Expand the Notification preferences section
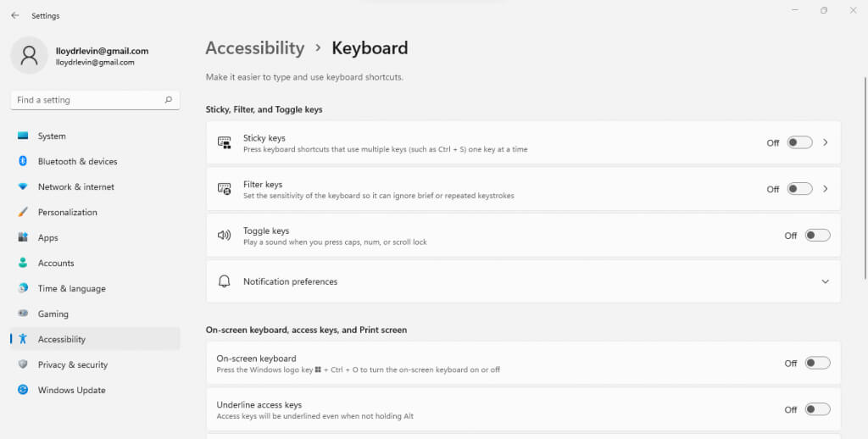868x439 pixels. click(x=826, y=281)
